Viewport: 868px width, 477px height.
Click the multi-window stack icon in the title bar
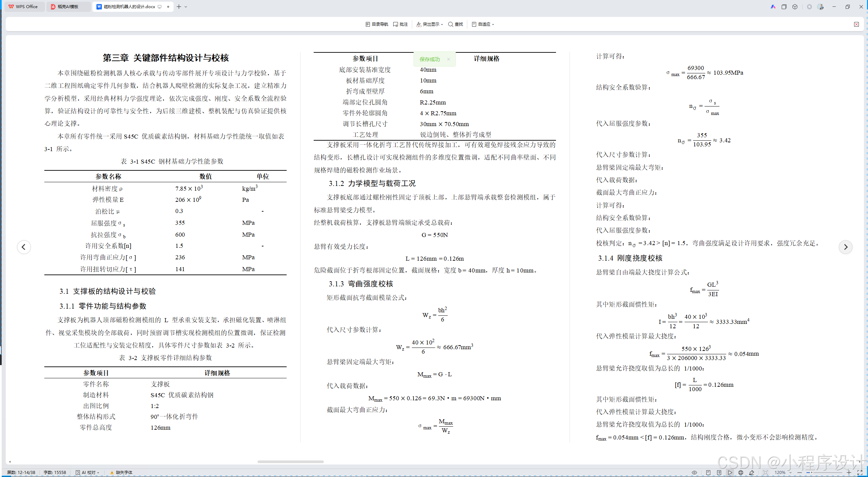pyautogui.click(x=784, y=6)
